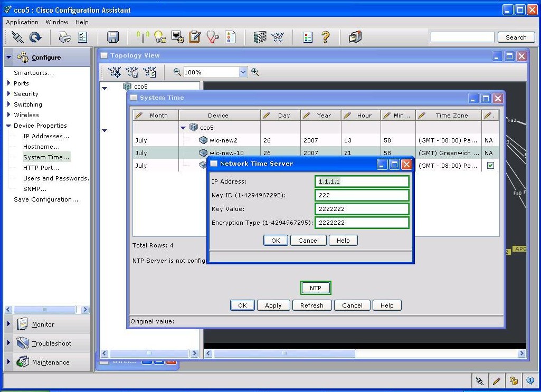
Task: Click the search text box in toolbar
Action: [x=462, y=37]
